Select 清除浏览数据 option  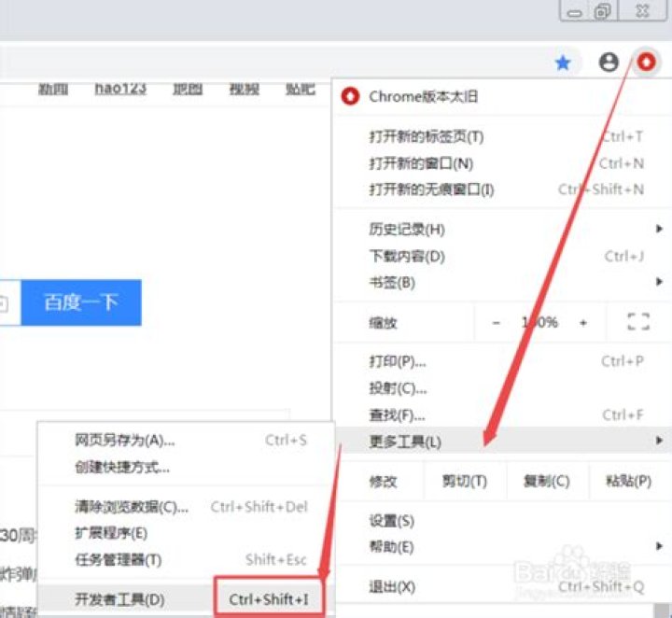coord(132,507)
